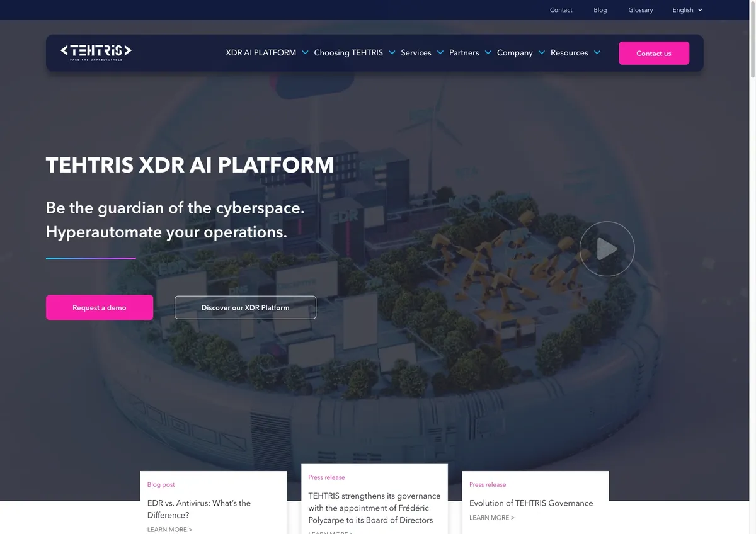Click the TEHTRIS XDR AI PLATFORM heading
756x534 pixels.
click(x=190, y=165)
